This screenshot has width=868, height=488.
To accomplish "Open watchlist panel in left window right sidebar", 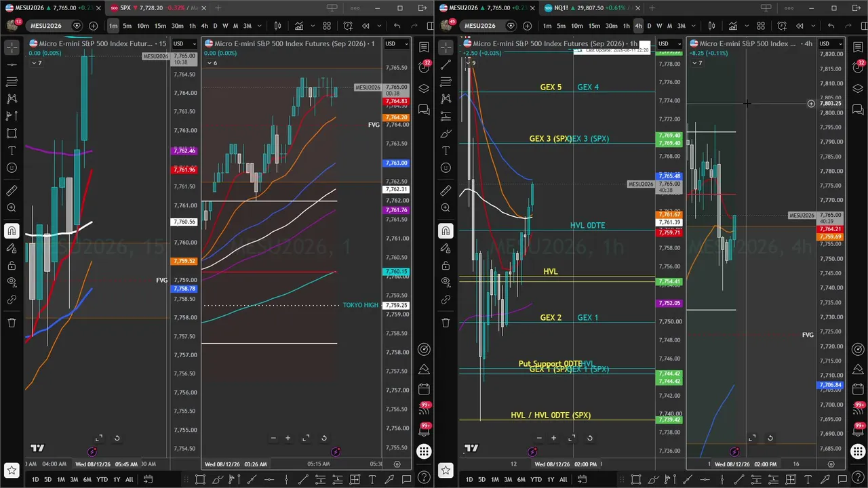I will 424,47.
